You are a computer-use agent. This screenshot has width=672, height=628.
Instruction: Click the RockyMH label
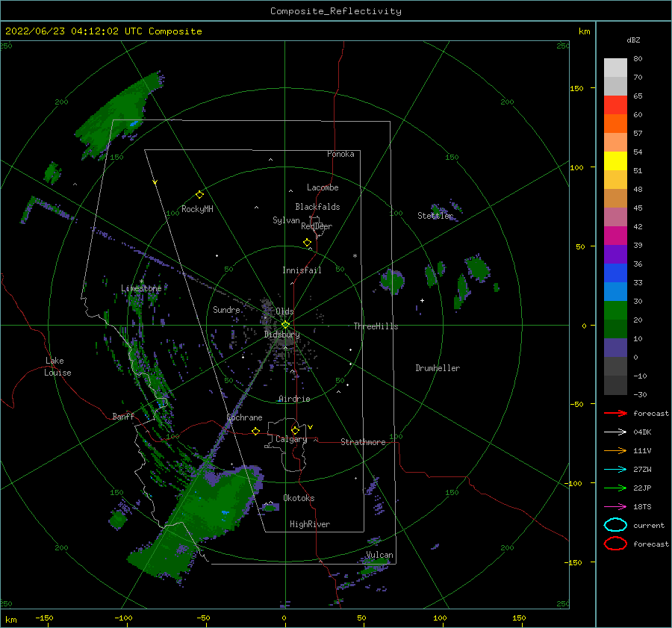[x=197, y=209]
